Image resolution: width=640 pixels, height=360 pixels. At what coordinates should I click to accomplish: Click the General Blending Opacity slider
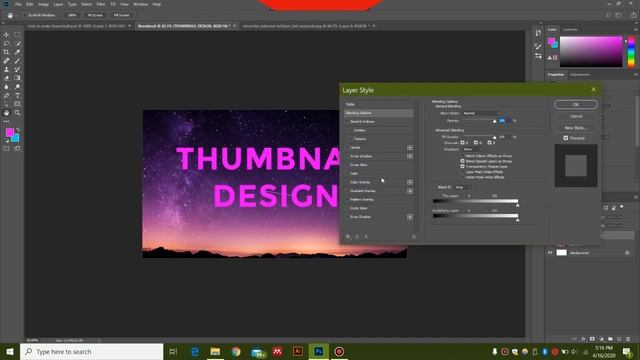click(480, 121)
